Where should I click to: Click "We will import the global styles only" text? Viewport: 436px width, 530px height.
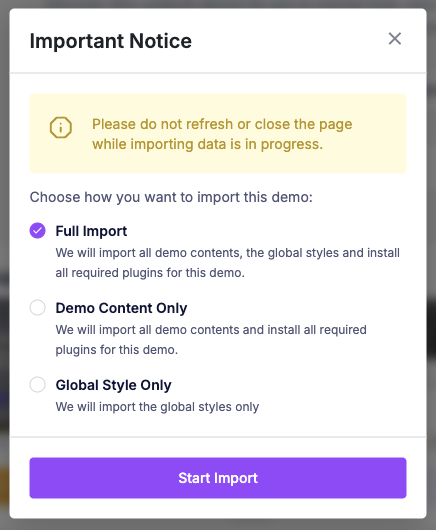pos(157,407)
